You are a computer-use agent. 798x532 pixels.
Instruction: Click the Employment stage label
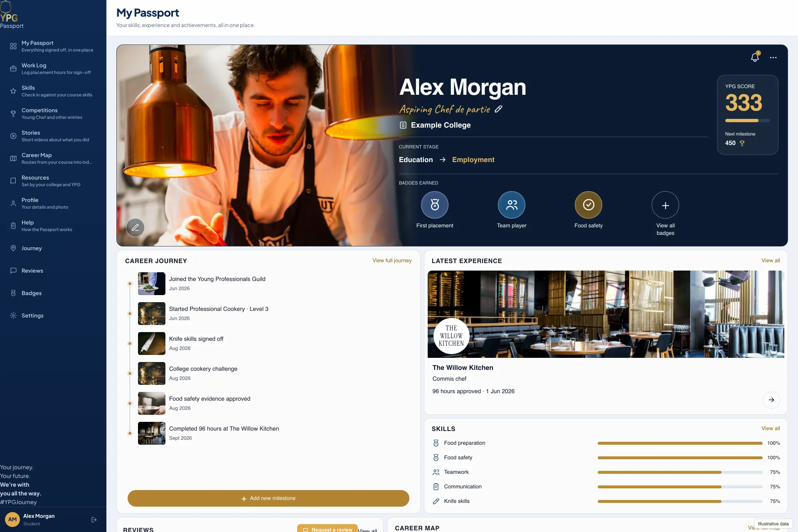click(x=473, y=160)
